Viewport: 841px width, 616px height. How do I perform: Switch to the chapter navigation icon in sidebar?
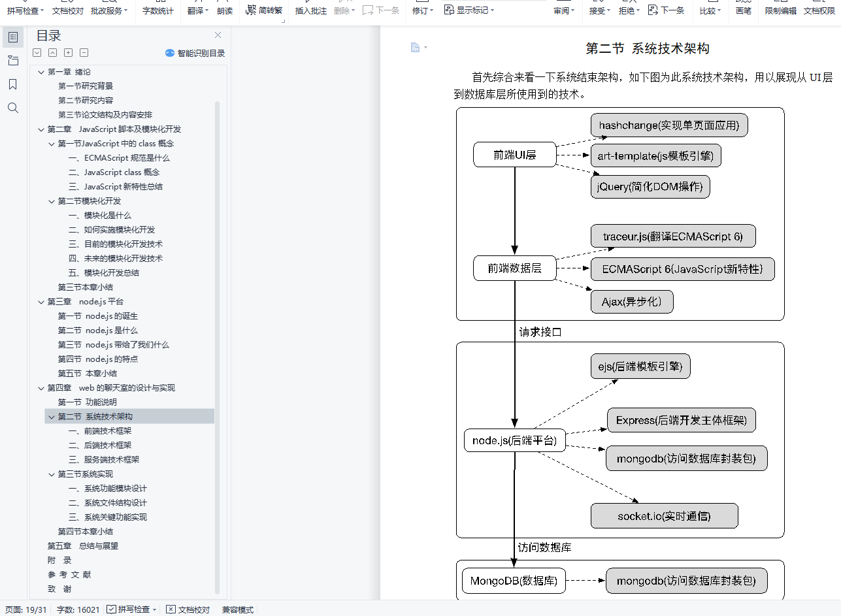point(13,61)
